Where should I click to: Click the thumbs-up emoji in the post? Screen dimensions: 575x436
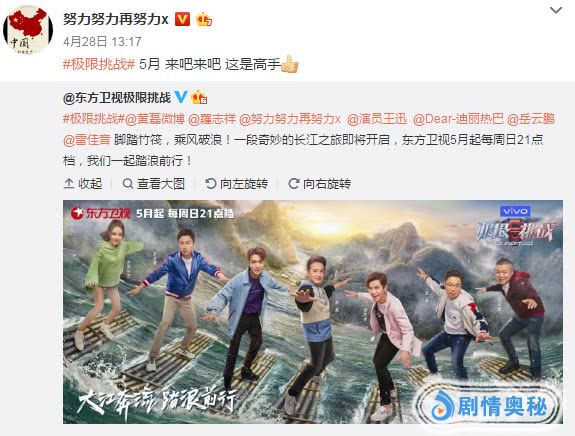pos(290,64)
